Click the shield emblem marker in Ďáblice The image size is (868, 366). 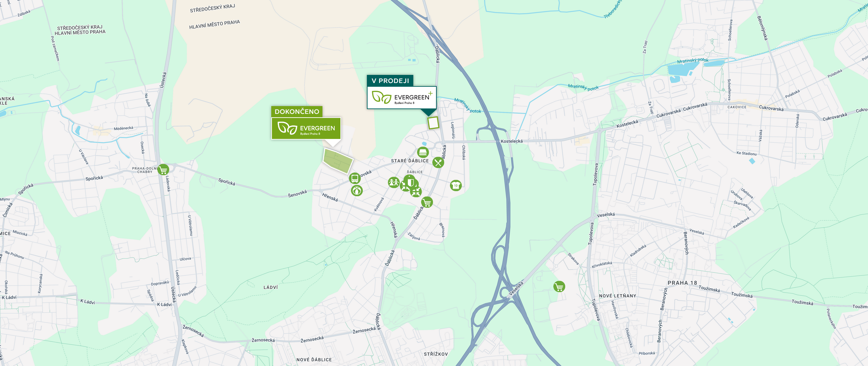click(410, 182)
